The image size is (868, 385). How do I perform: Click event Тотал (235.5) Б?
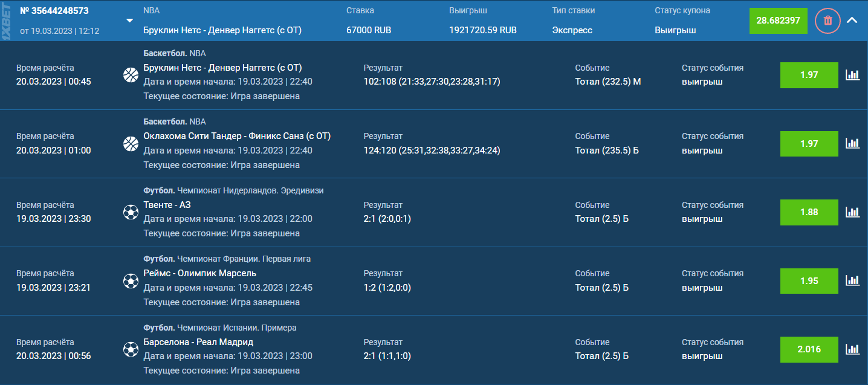pyautogui.click(x=607, y=150)
